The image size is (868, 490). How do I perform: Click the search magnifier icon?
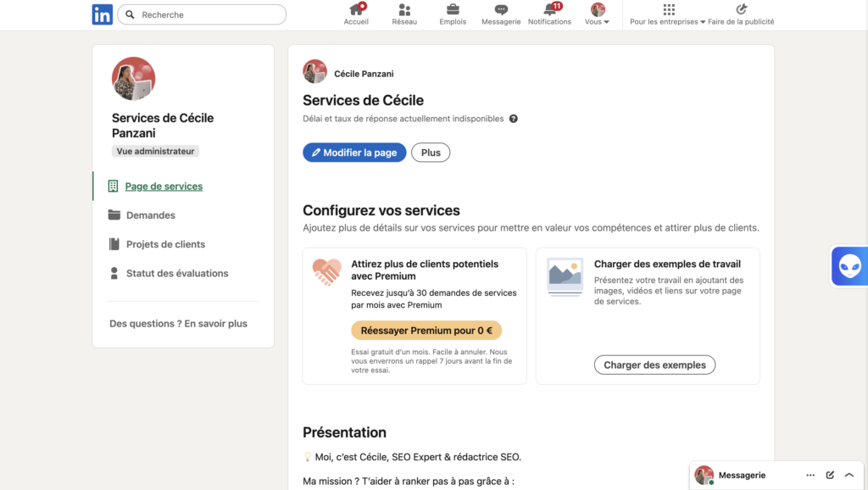(x=130, y=15)
